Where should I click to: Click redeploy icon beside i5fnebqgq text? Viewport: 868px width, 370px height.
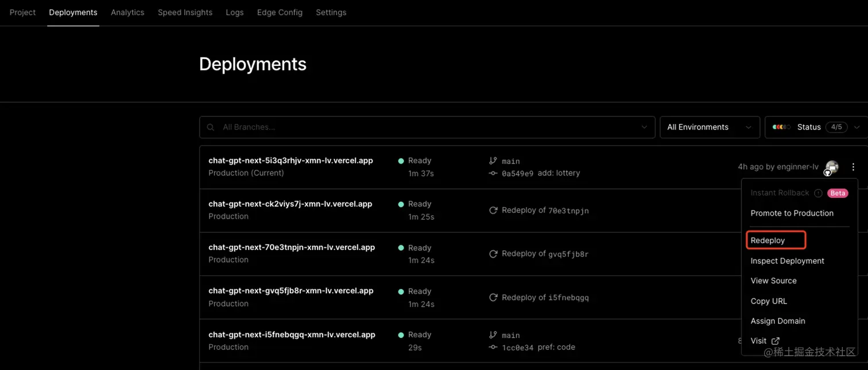493,298
